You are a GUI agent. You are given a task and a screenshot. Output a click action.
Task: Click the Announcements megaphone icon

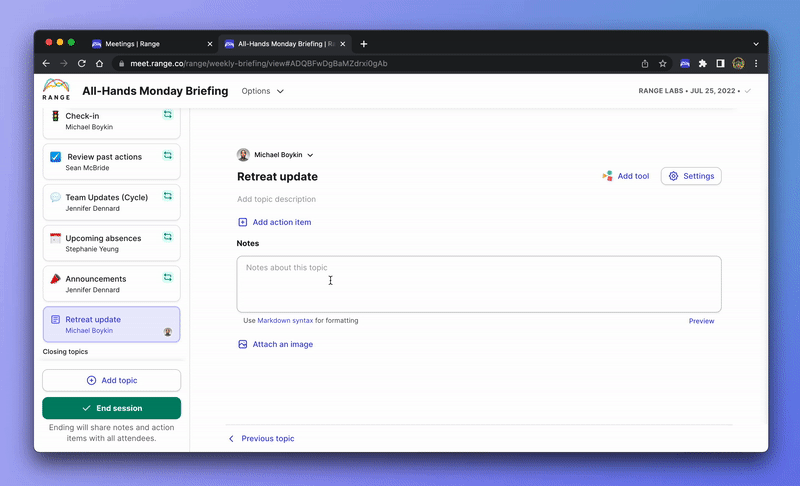[55, 279]
